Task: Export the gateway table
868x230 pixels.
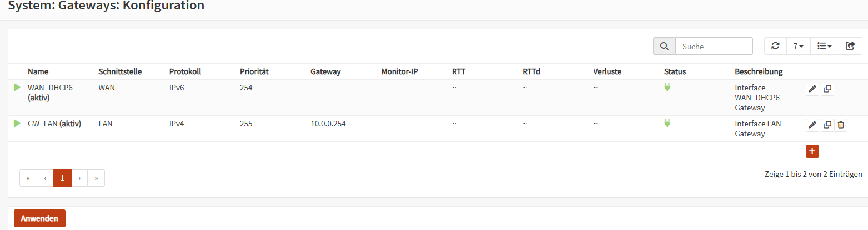Action: 850,47
